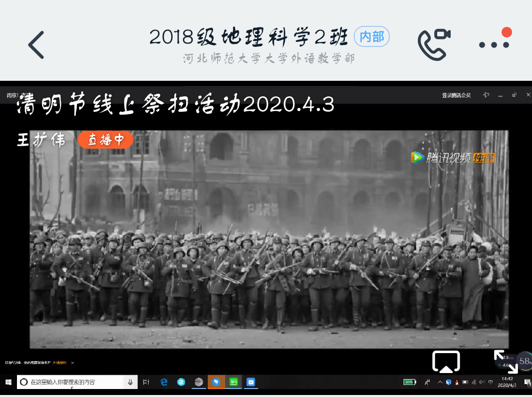The width and height of the screenshot is (532, 397).
Task: Click the 开通会员 link in trial notice
Action: tap(60, 363)
